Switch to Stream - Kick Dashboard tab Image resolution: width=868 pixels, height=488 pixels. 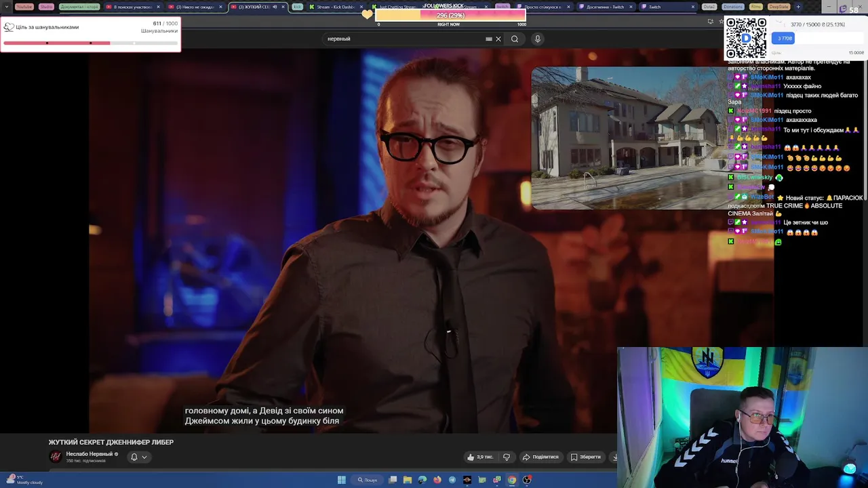[x=336, y=7]
